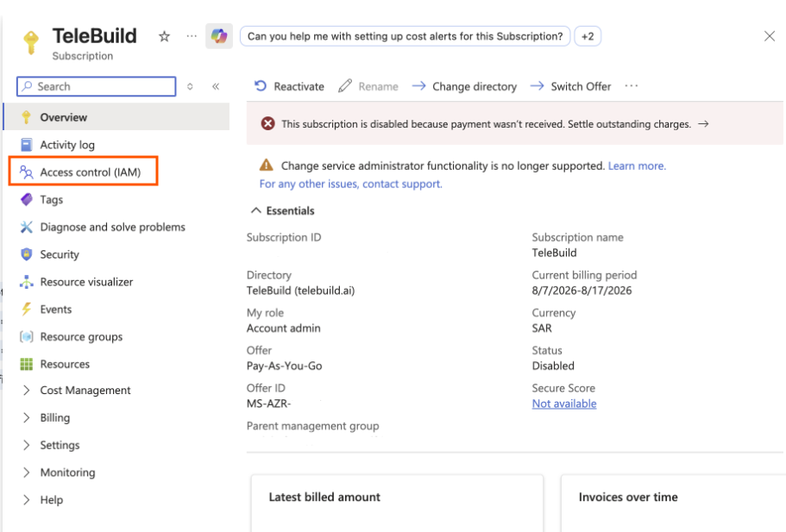The image size is (786, 532).
Task: Click the Resource visualizer diagram icon
Action: click(27, 282)
